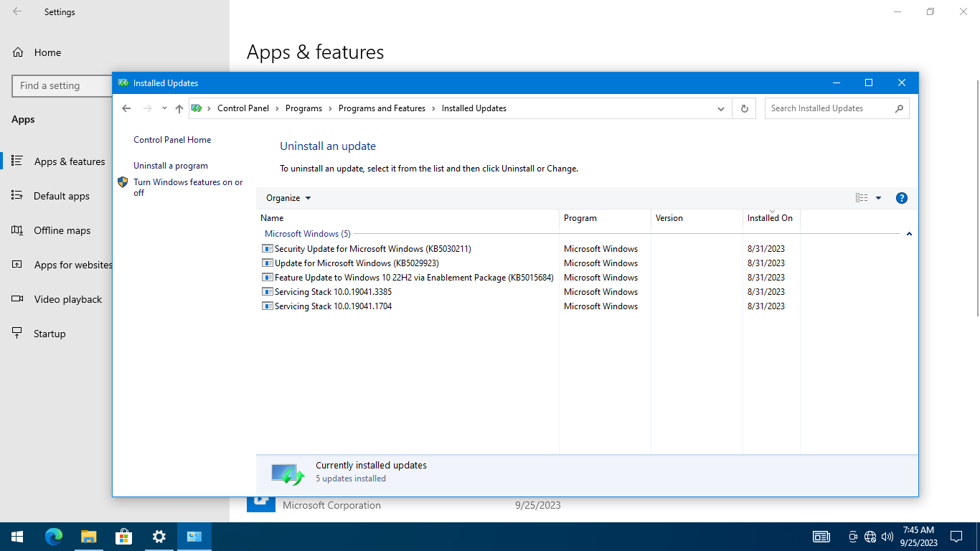Viewport: 980px width, 551px height.
Task: Select Security Update KB5030211 entry
Action: coord(372,249)
